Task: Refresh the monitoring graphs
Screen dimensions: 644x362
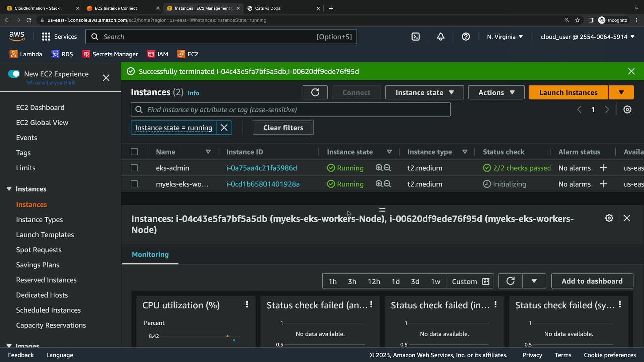Action: tap(510, 281)
